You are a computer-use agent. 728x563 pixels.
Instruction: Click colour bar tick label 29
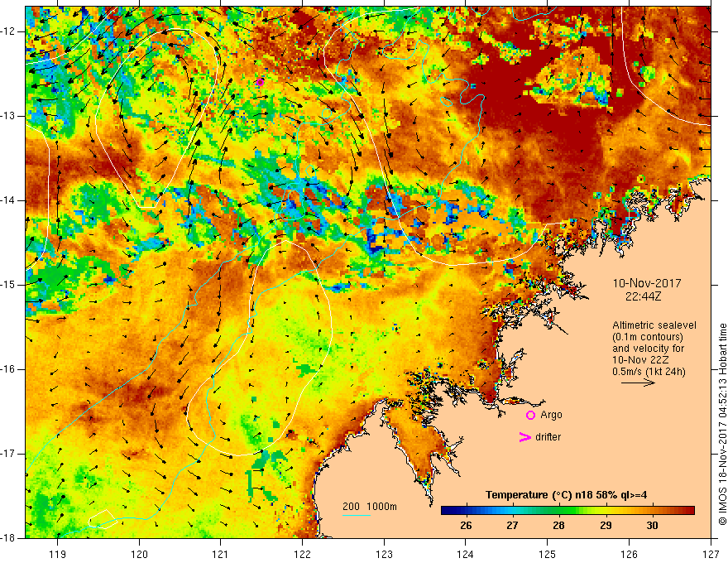click(606, 526)
